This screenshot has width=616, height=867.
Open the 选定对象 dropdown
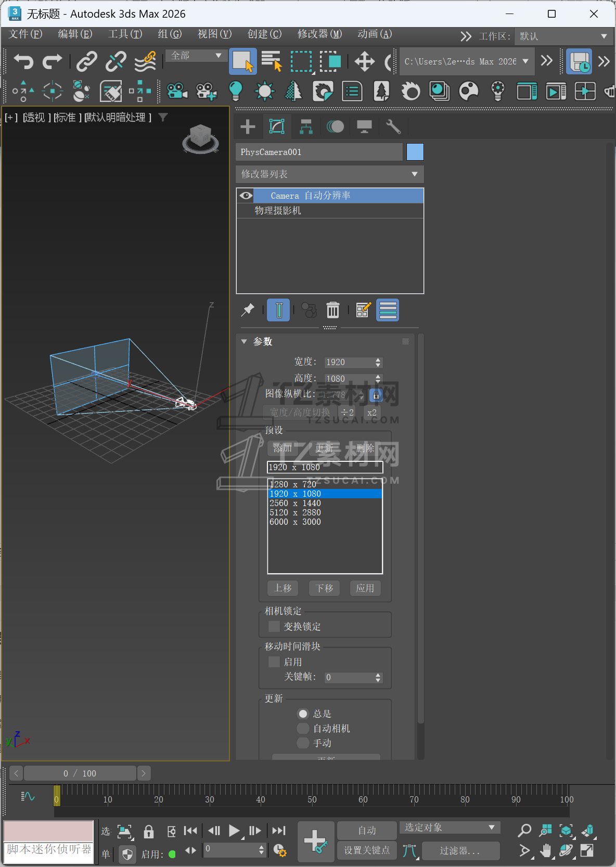(x=450, y=827)
